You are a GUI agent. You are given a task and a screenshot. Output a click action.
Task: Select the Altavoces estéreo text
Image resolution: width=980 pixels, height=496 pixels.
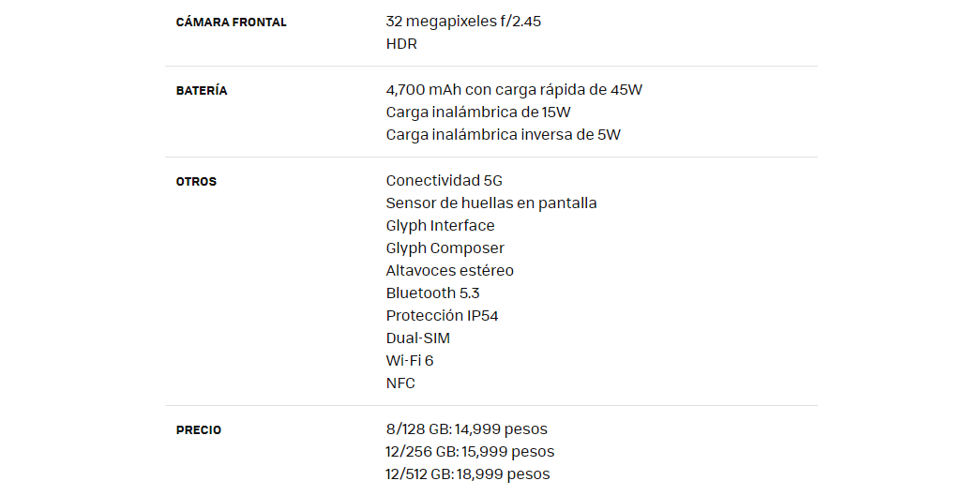tap(449, 270)
